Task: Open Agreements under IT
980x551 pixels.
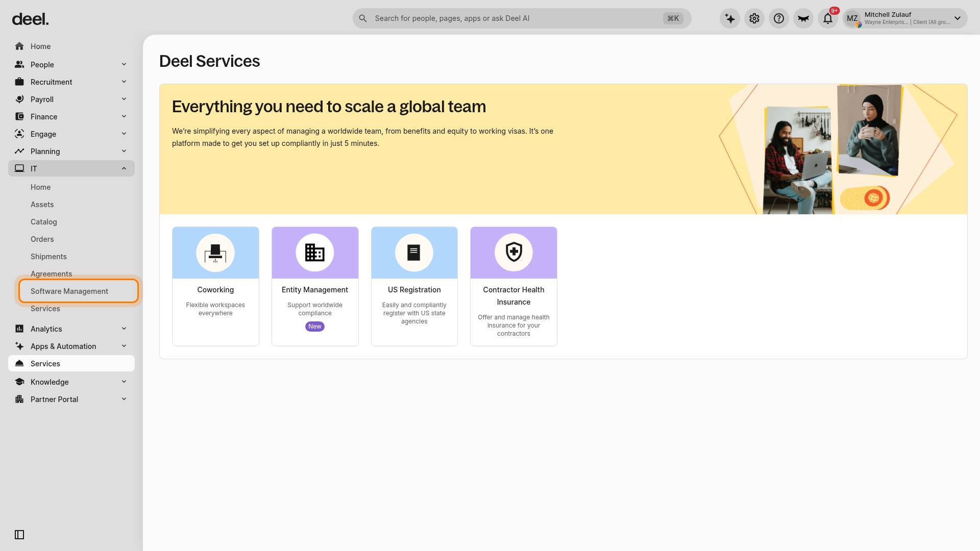Action: 51,274
